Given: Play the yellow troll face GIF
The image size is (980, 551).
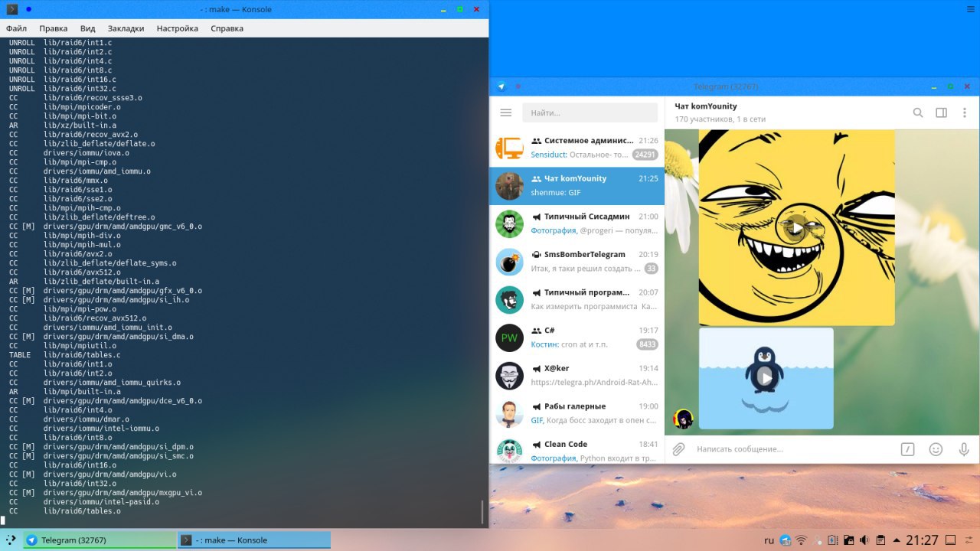Looking at the screenshot, I should point(797,228).
